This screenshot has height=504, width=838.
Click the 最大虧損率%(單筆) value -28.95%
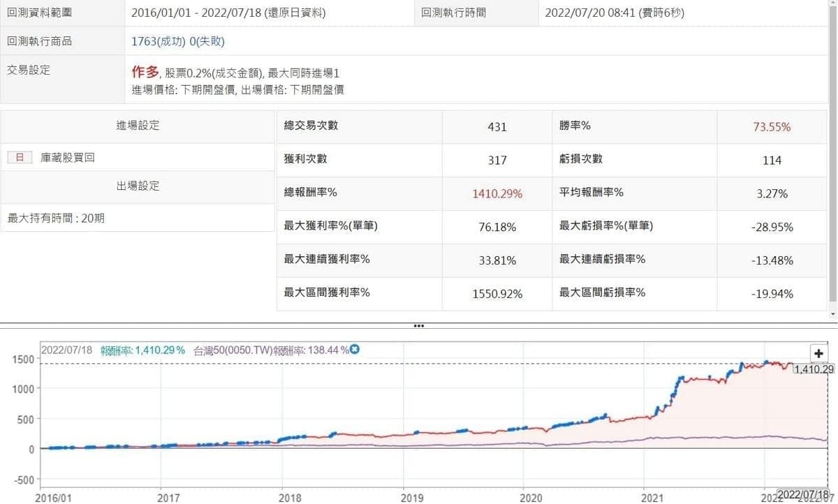click(772, 227)
